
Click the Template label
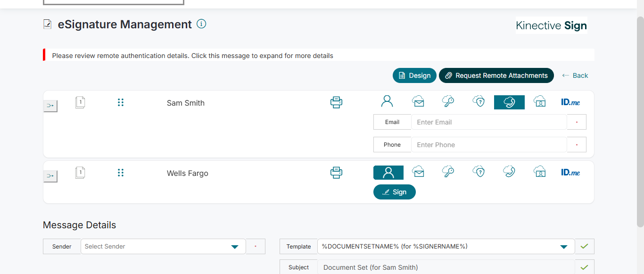[299, 246]
